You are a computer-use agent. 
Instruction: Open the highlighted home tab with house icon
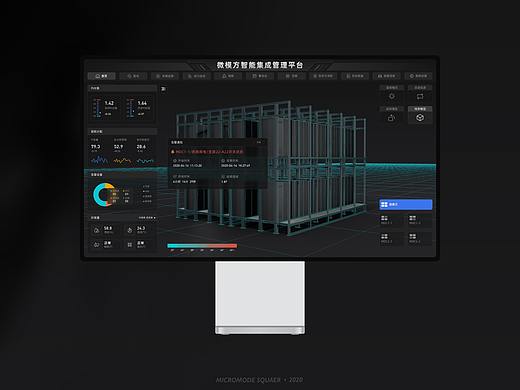pyautogui.click(x=102, y=76)
